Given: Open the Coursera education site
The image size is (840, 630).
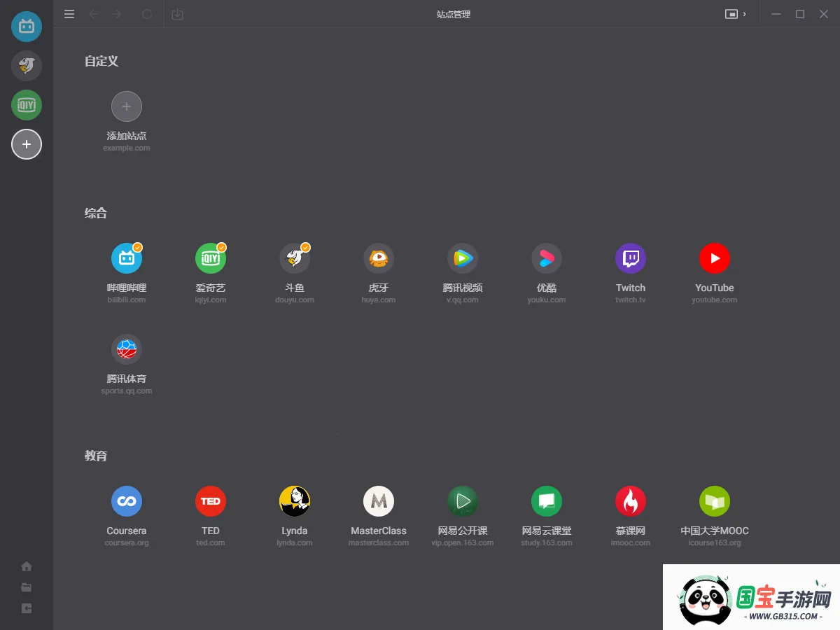Looking at the screenshot, I should [x=126, y=500].
